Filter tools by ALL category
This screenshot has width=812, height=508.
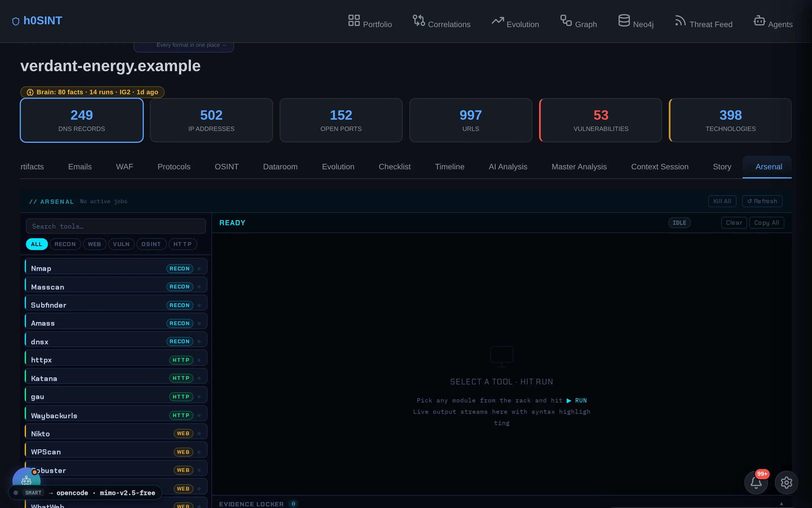(37, 244)
